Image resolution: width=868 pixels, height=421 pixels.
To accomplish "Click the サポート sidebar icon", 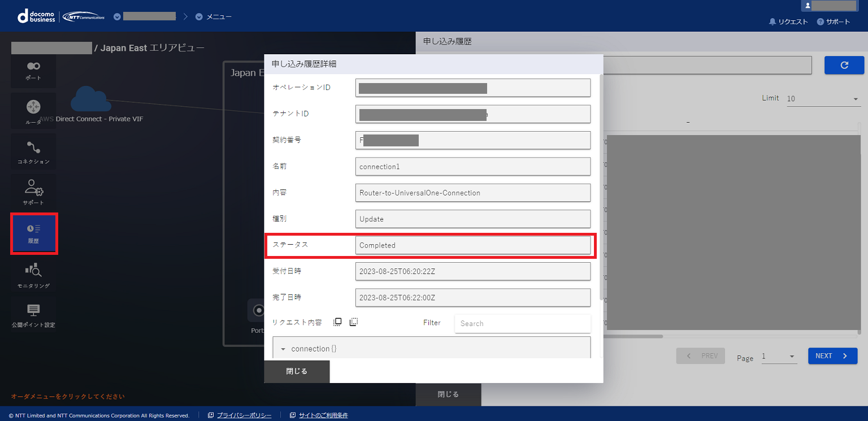I will click(x=33, y=192).
